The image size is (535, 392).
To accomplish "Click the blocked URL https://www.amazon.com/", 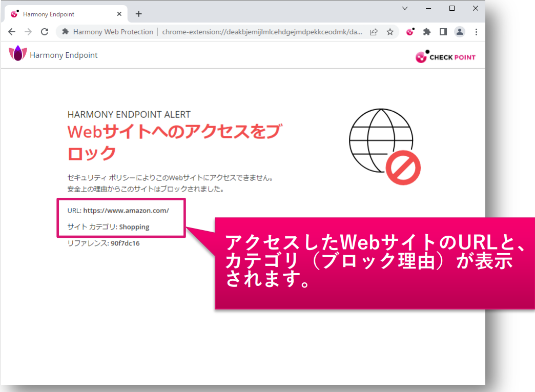I will click(126, 211).
